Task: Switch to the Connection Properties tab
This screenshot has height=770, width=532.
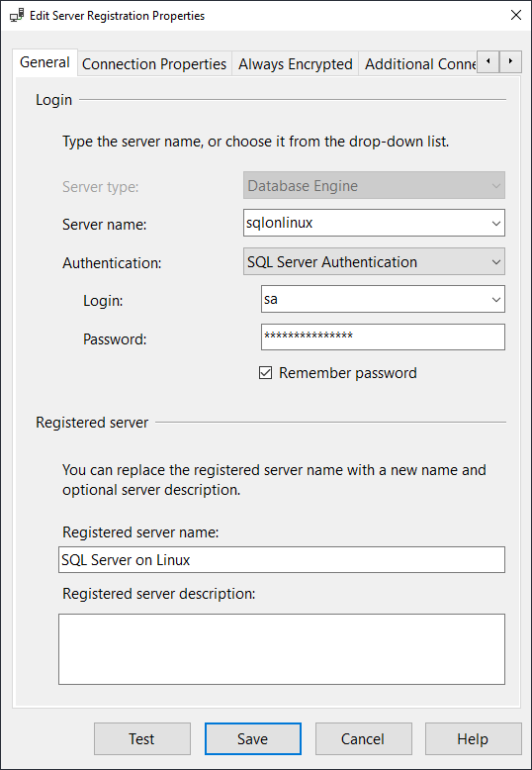Action: [x=154, y=64]
